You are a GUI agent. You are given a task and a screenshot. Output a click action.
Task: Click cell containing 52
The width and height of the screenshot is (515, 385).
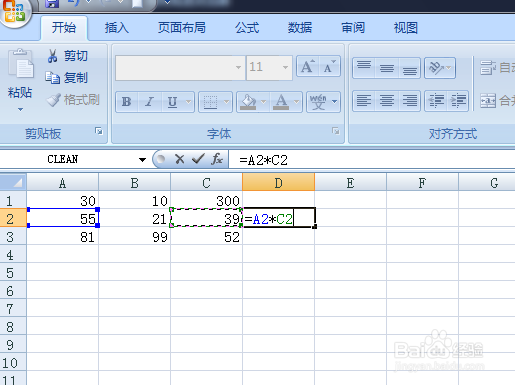coord(206,237)
